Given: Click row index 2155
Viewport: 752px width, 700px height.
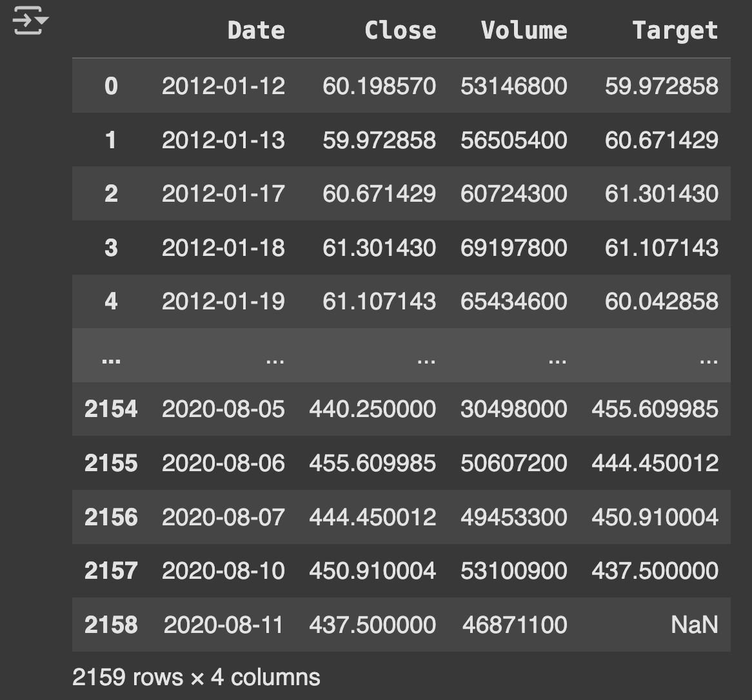Looking at the screenshot, I should click(x=111, y=463).
